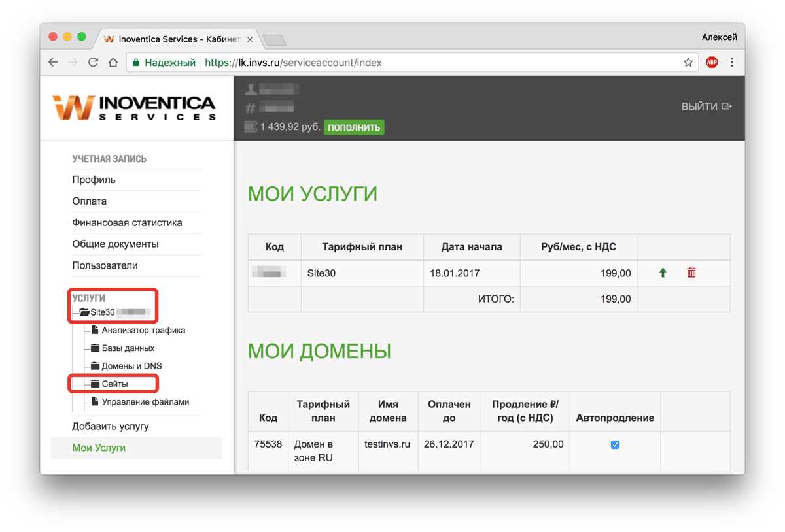Screen dimensions: 785x532
Task: Open Анализатор трафика in the tree
Action: 143,330
